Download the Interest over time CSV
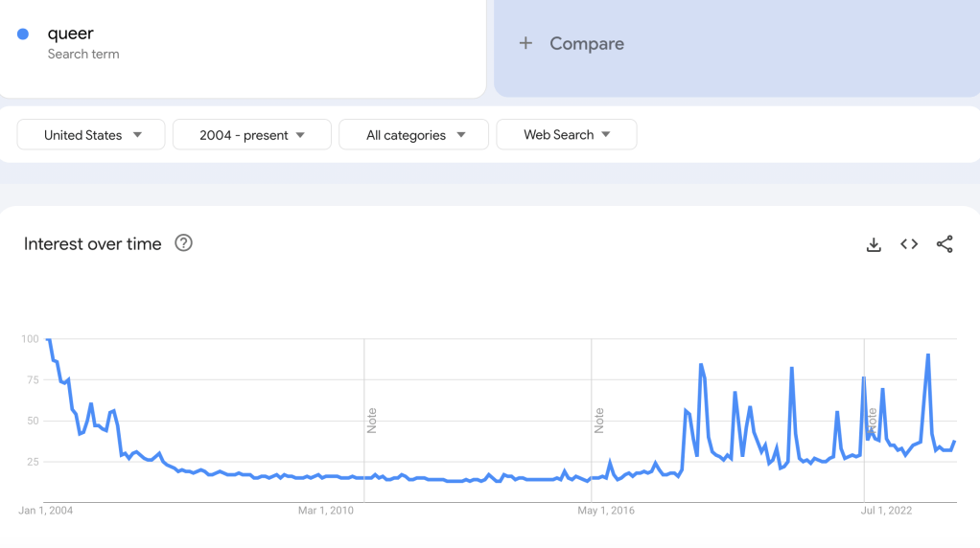The width and height of the screenshot is (980, 548). pos(874,244)
